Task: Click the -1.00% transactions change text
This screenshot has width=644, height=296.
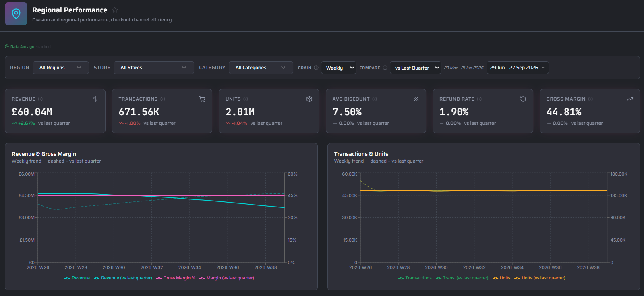Action: pyautogui.click(x=133, y=123)
